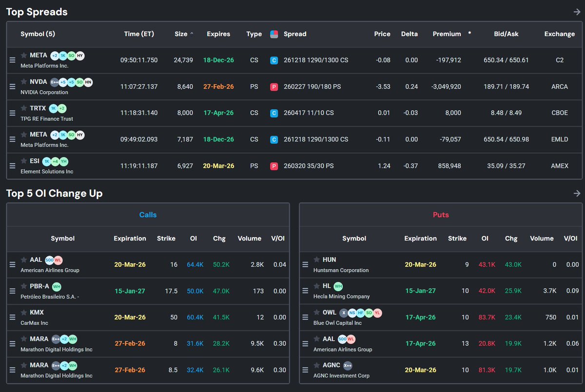Viewport: 585px width, 392px height.
Task: Open row menu for AAL puts row
Action: point(305,344)
